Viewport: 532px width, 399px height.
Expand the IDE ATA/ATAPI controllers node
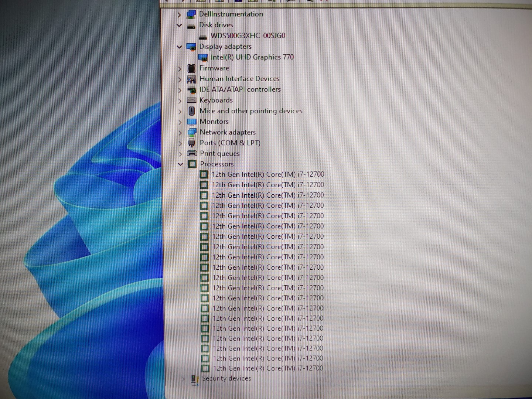tap(180, 90)
